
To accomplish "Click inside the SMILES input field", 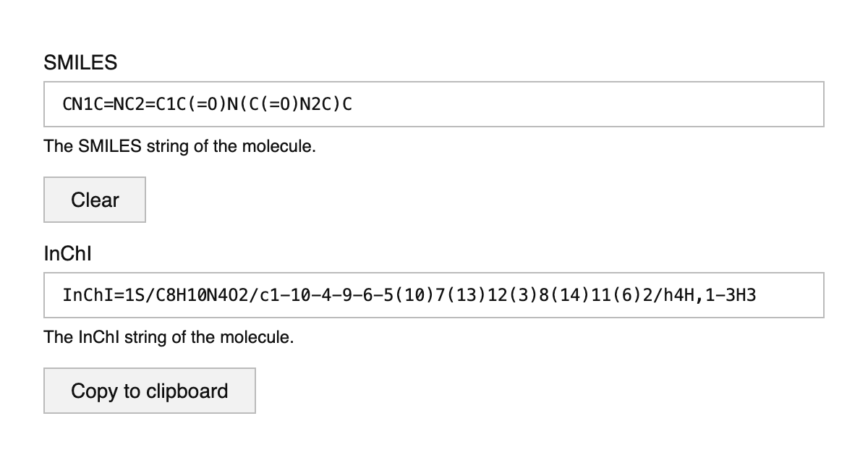I will (434, 105).
